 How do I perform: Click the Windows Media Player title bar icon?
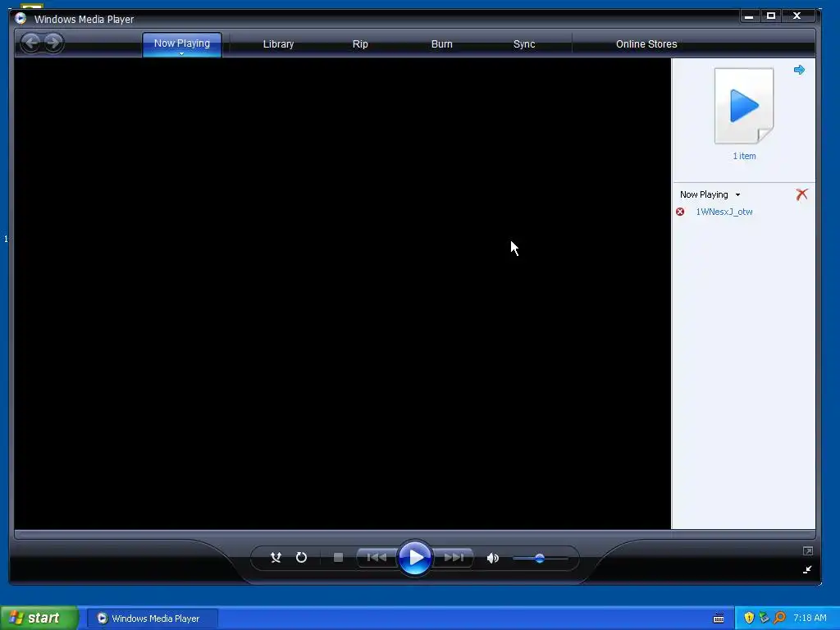coord(21,18)
